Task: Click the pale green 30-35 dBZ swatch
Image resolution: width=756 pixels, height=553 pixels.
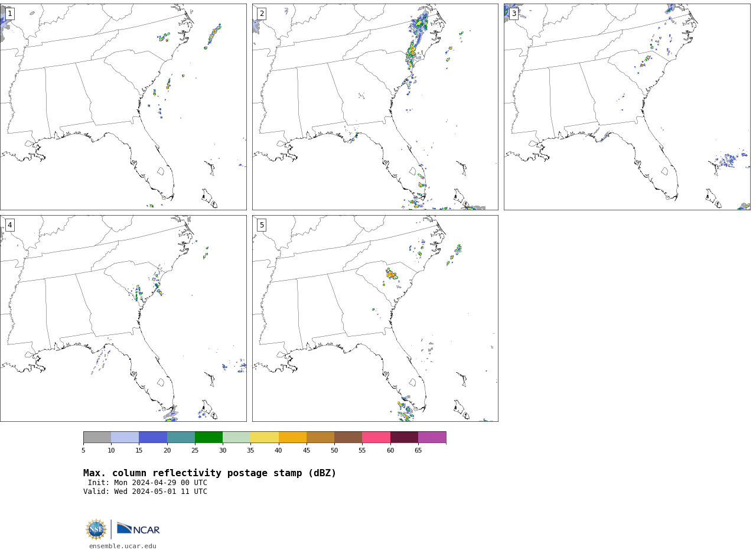Action: coord(236,437)
